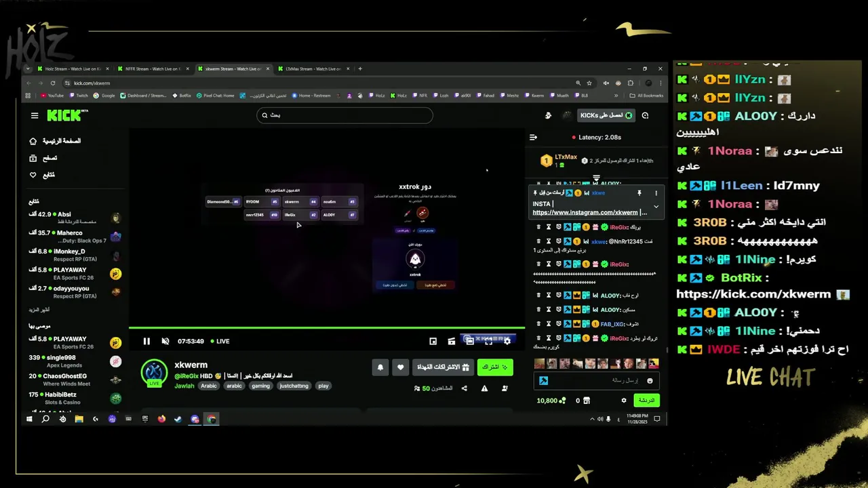868x488 pixels.
Task: Open the Browse sidebar item
Action: (43, 158)
